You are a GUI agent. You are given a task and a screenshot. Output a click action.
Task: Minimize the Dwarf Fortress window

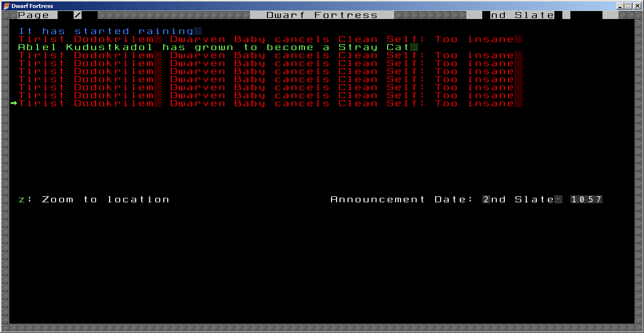click(620, 6)
